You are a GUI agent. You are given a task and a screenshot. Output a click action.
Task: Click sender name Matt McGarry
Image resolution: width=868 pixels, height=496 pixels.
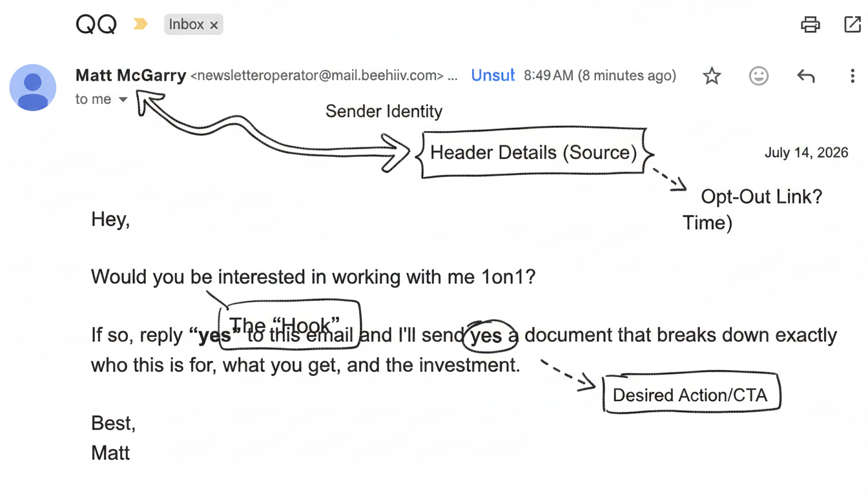tap(130, 76)
